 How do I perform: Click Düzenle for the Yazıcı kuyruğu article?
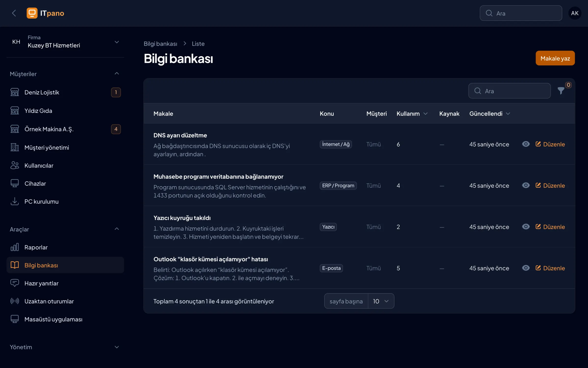(x=550, y=227)
